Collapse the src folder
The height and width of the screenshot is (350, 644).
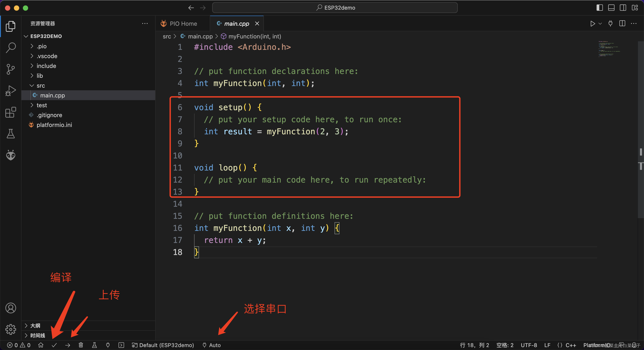(40, 86)
